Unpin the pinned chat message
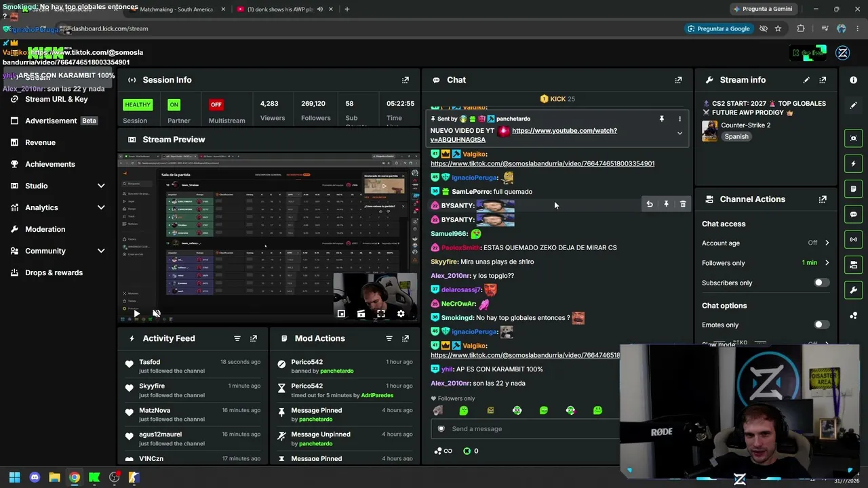Viewport: 868px width, 488px height. [662, 119]
